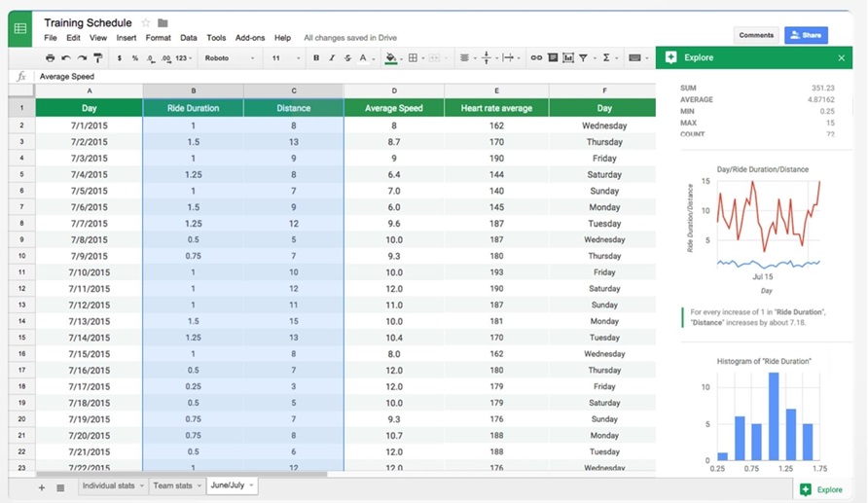Click the fill color paint bucket
Screen dimensions: 868x503
(390, 58)
